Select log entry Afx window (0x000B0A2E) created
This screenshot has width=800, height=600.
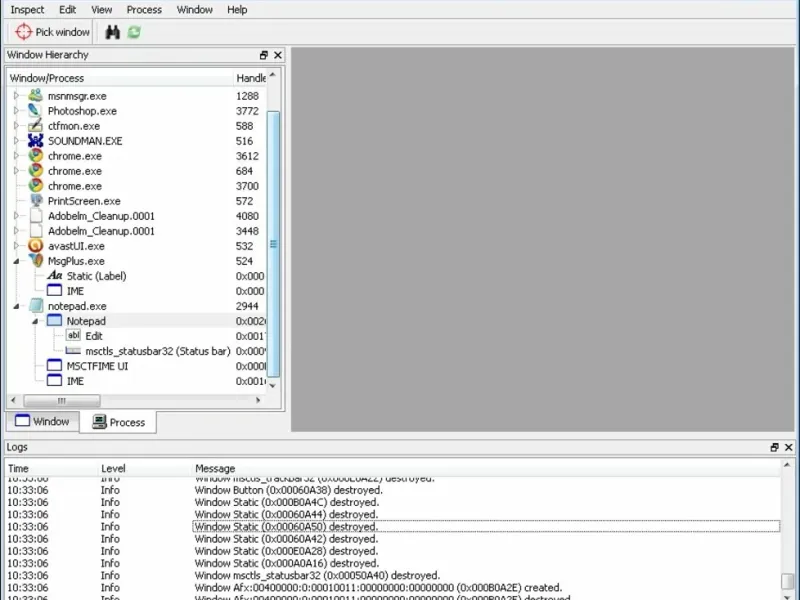pyautogui.click(x=378, y=588)
